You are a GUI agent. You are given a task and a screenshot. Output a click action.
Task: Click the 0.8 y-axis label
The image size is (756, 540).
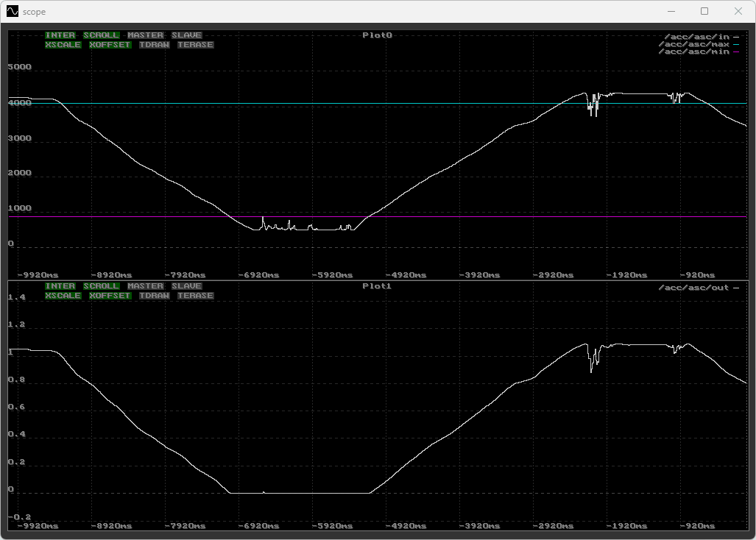[x=17, y=380]
